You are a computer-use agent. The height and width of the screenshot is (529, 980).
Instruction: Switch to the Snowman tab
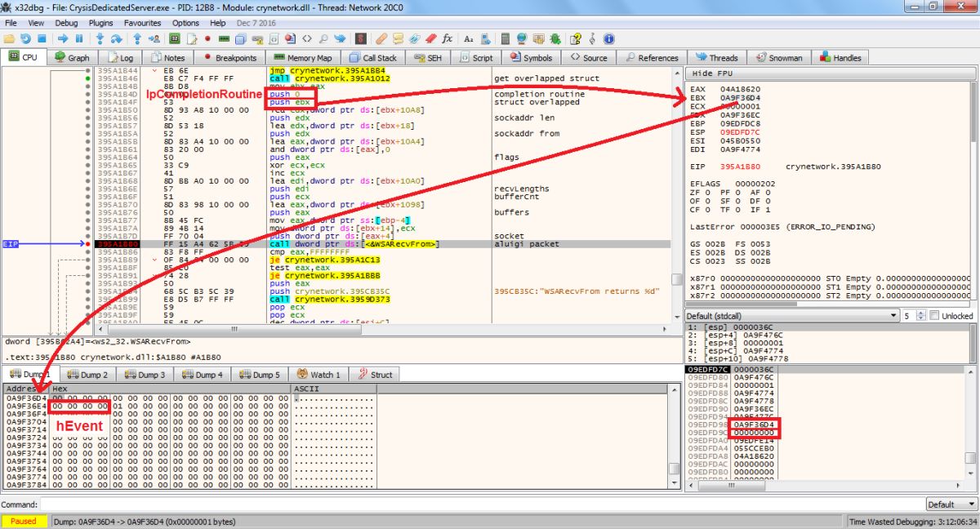coord(780,58)
